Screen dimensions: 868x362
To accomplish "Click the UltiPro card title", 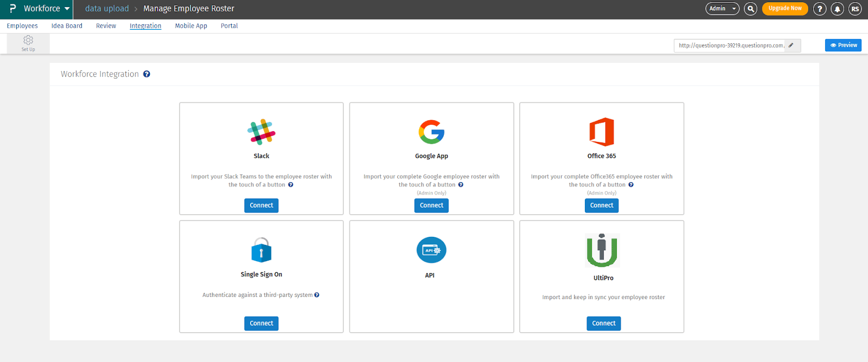I will [x=603, y=278].
